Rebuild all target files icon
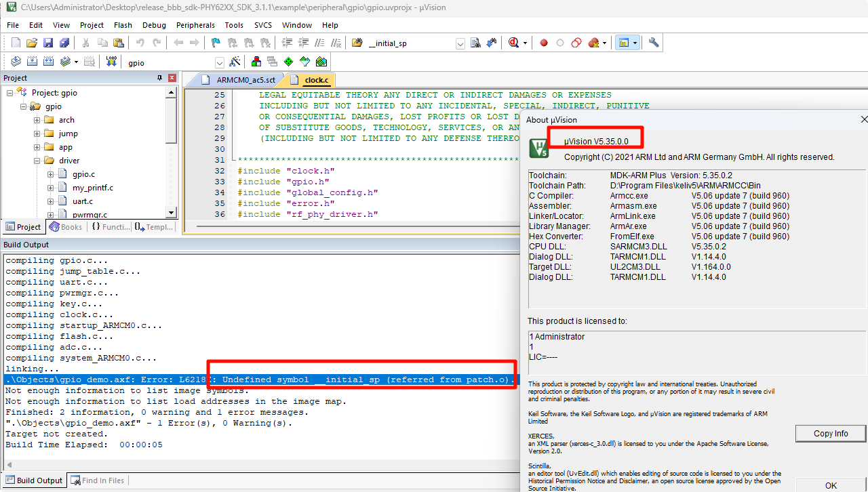Image resolution: width=868 pixels, height=492 pixels. pyautogui.click(x=48, y=62)
